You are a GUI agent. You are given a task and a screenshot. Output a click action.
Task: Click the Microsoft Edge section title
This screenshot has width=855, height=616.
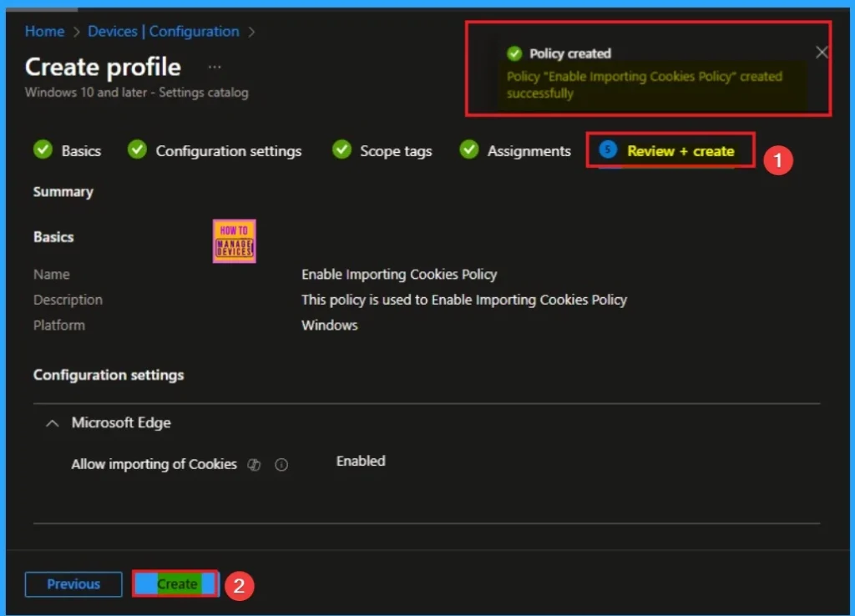coord(121,423)
